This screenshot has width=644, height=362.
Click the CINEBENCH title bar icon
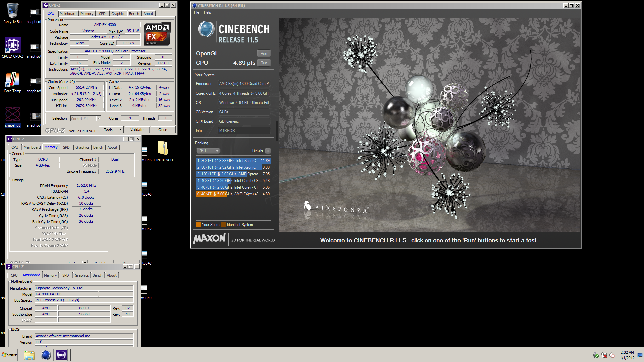194,6
